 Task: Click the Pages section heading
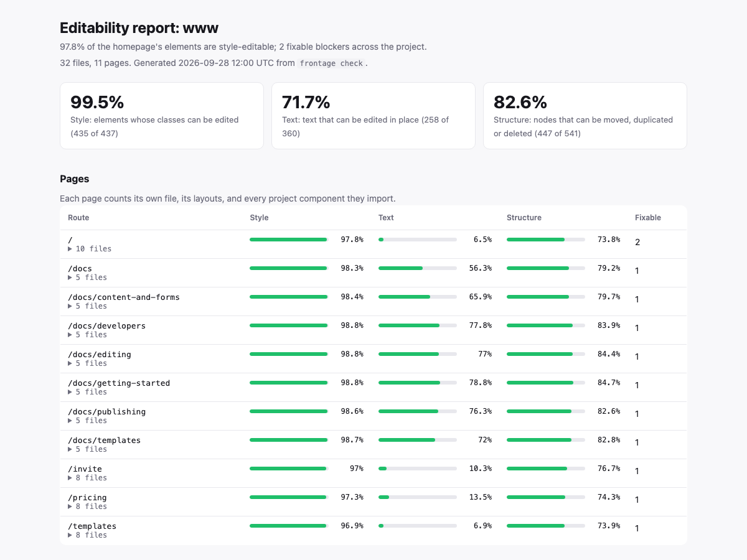pyautogui.click(x=75, y=179)
